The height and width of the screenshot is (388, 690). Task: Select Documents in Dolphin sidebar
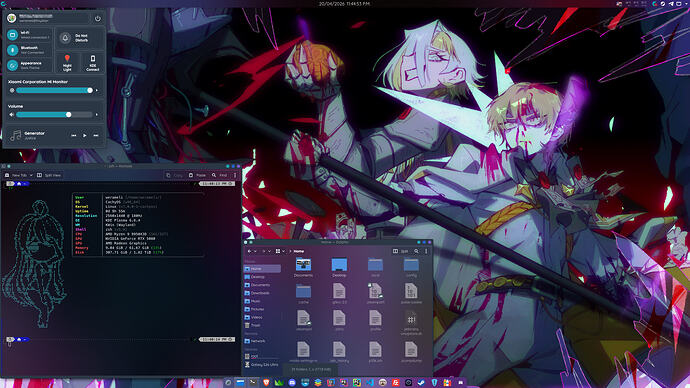[262, 285]
